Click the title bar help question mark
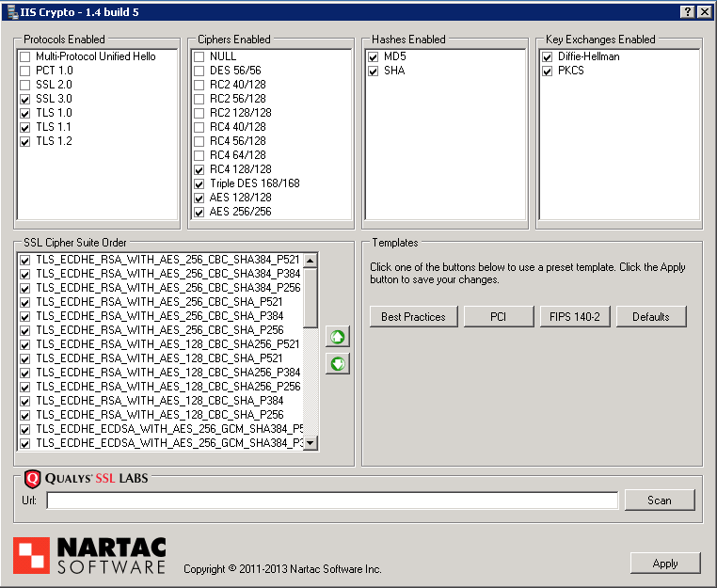The image size is (717, 588). [687, 11]
